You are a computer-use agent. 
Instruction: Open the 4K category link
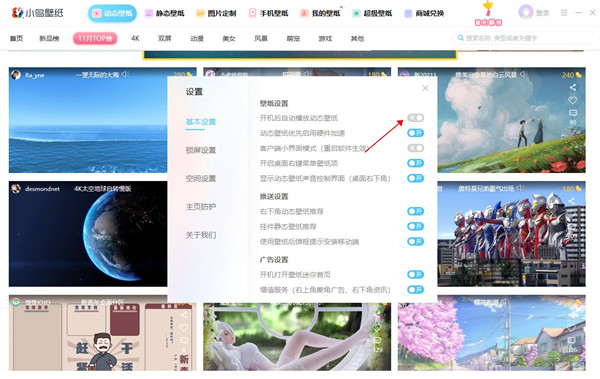coord(135,38)
